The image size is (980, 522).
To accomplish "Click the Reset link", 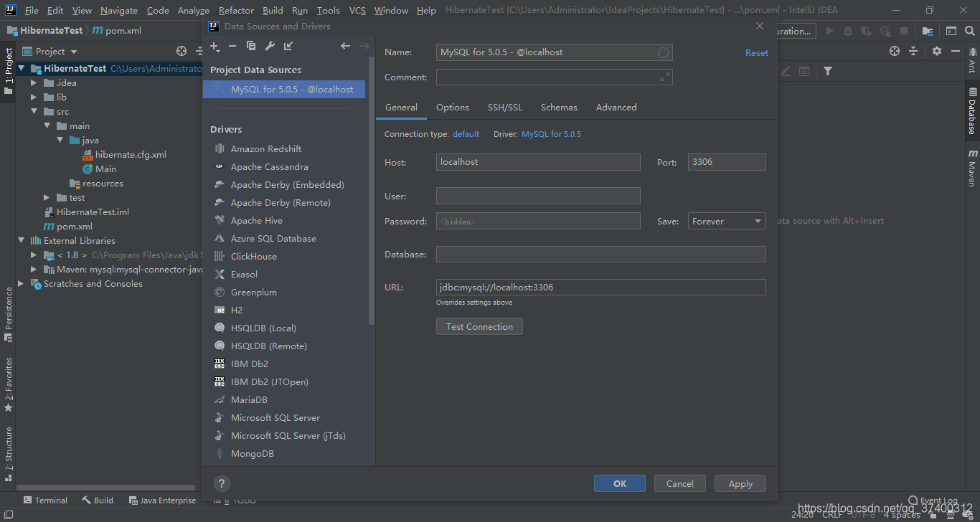I will pyautogui.click(x=756, y=53).
